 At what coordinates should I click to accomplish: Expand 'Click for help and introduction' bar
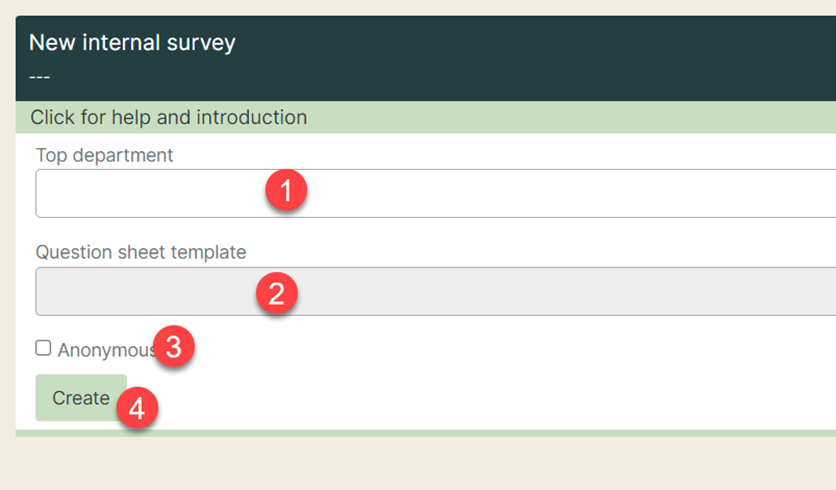[425, 117]
